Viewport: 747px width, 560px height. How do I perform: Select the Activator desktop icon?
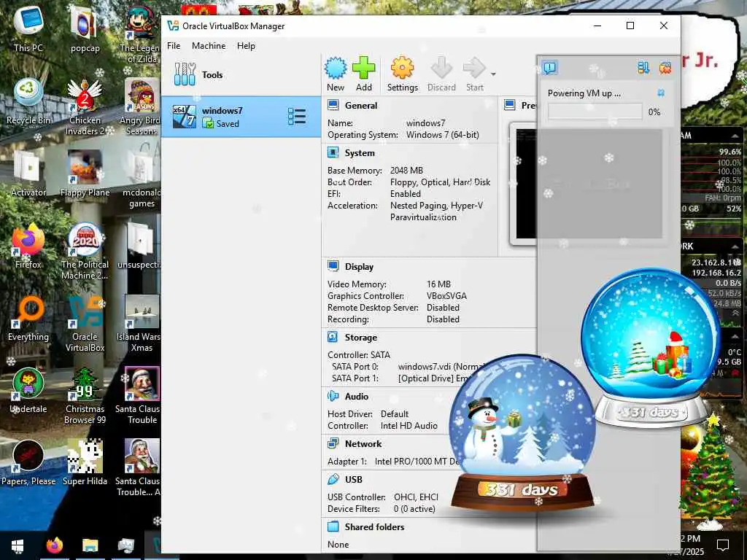click(x=28, y=174)
